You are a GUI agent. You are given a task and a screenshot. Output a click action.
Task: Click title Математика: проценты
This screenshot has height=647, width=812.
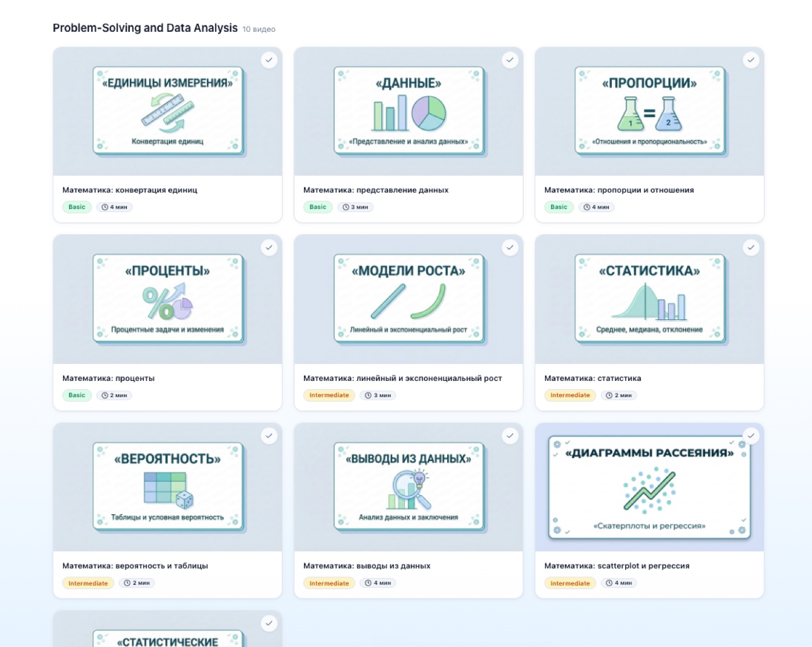pyautogui.click(x=108, y=378)
